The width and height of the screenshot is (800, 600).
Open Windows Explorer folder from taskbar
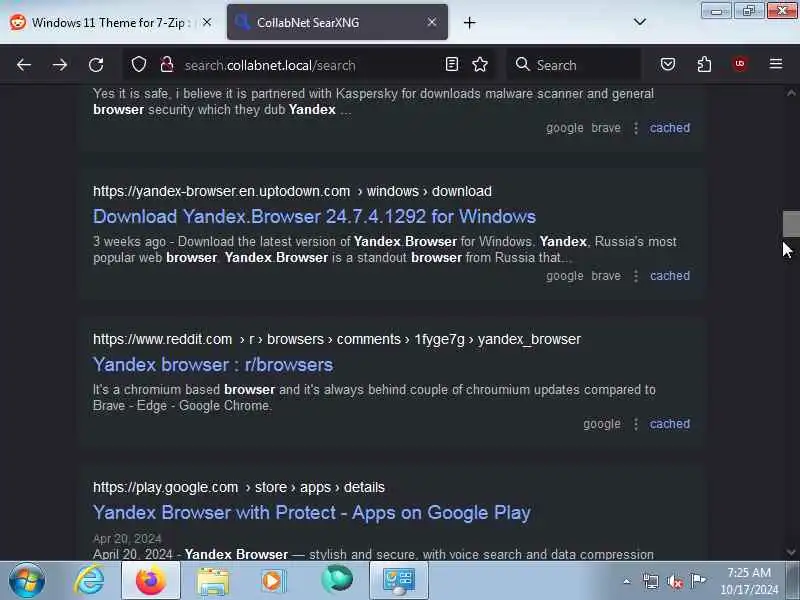(213, 581)
